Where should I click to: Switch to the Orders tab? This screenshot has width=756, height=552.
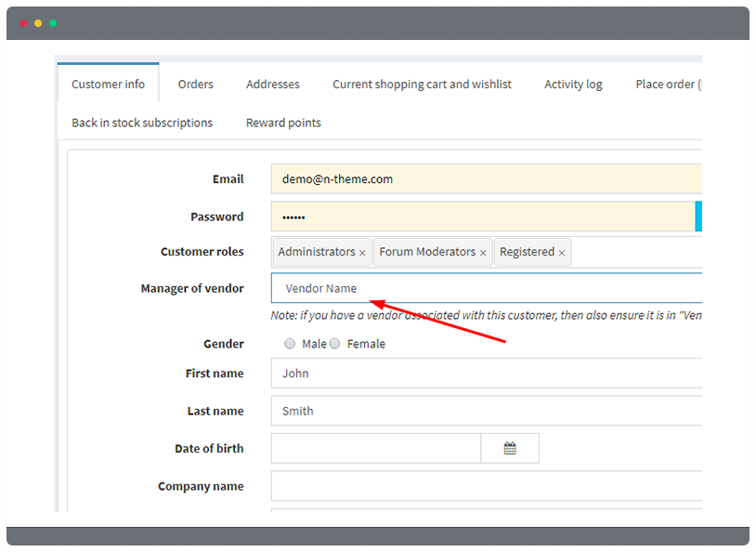click(x=195, y=84)
